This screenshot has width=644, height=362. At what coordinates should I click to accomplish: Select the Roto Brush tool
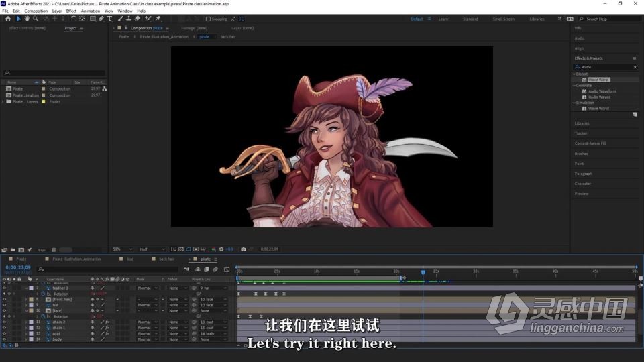[x=148, y=19]
